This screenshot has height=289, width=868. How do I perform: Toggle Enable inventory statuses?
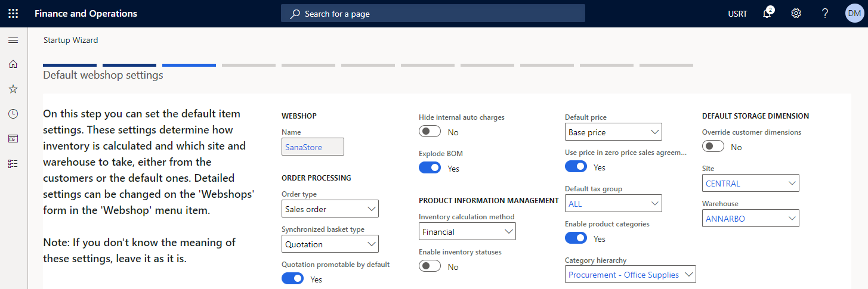tap(430, 266)
